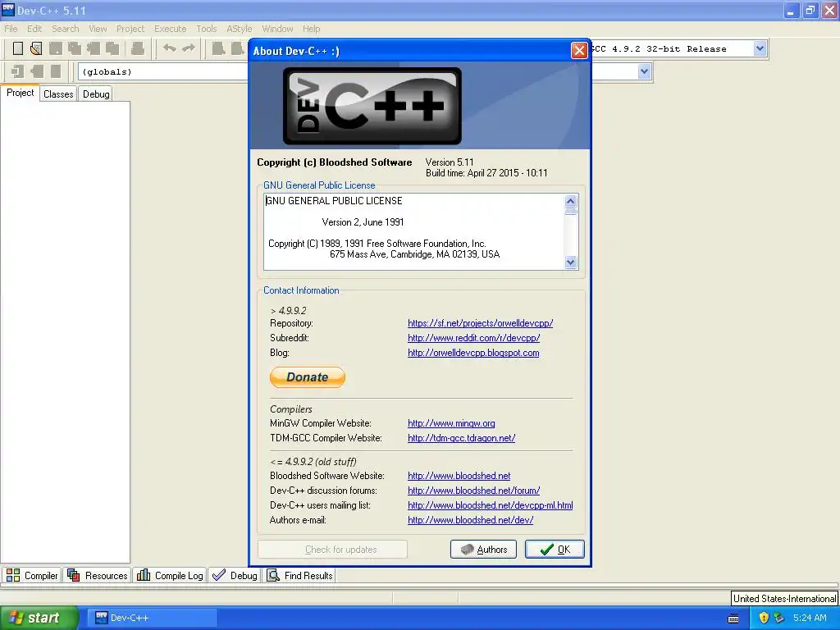Screen dimensions: 840x630
Task: Click the greyed-out Print toolbar icon
Action: [137, 48]
